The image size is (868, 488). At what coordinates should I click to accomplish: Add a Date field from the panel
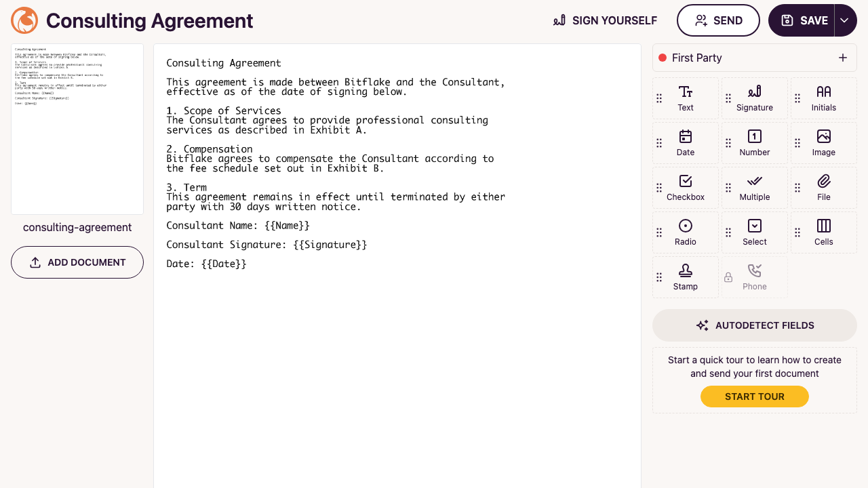(x=686, y=143)
